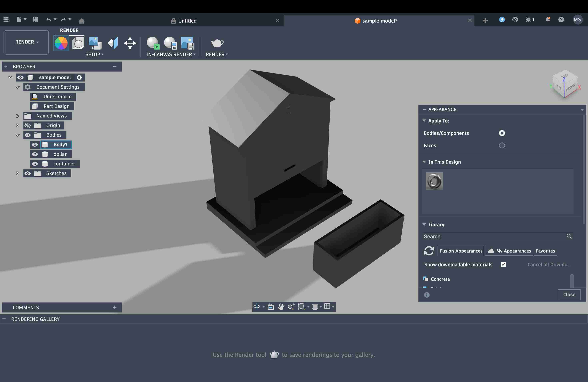
Task: Uncheck Show downloadable materials checkbox
Action: pyautogui.click(x=503, y=265)
